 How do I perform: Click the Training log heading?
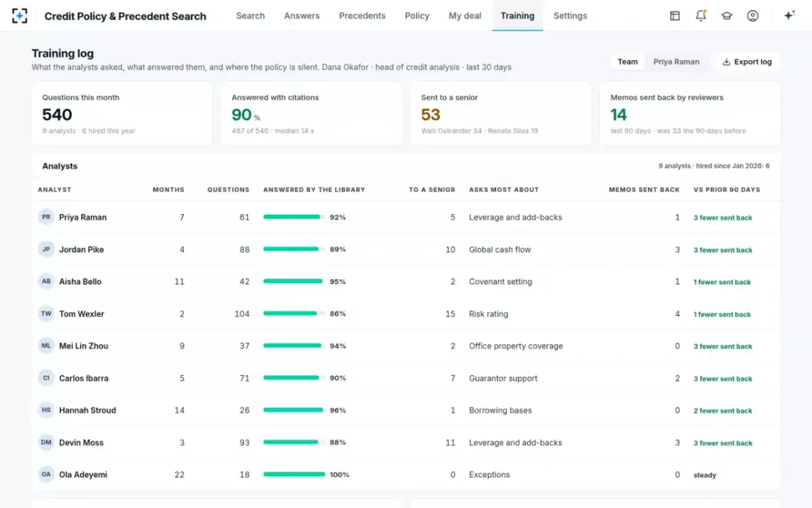(x=63, y=54)
